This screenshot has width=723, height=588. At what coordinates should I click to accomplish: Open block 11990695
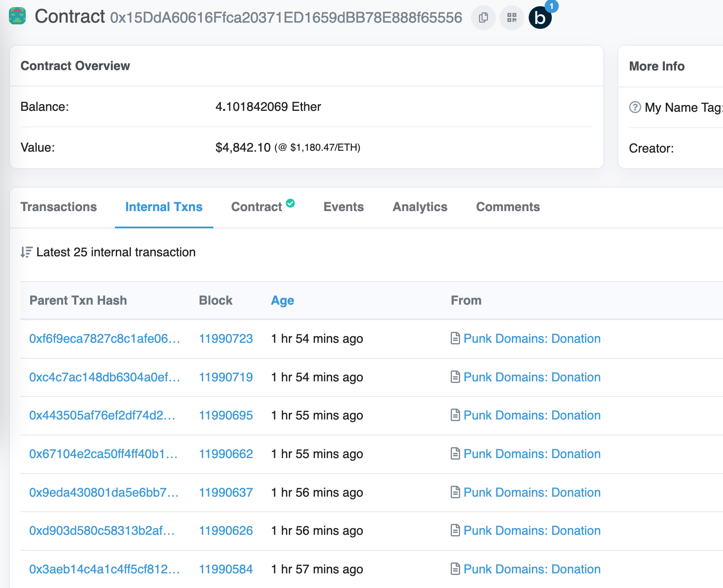226,415
